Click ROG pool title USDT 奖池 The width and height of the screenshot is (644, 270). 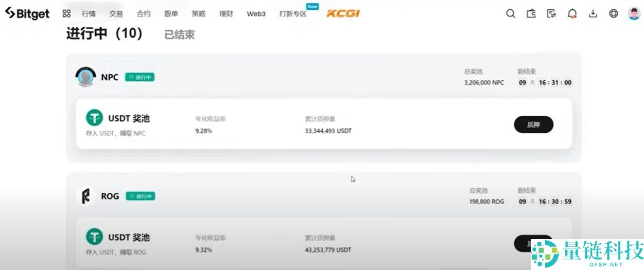point(129,237)
